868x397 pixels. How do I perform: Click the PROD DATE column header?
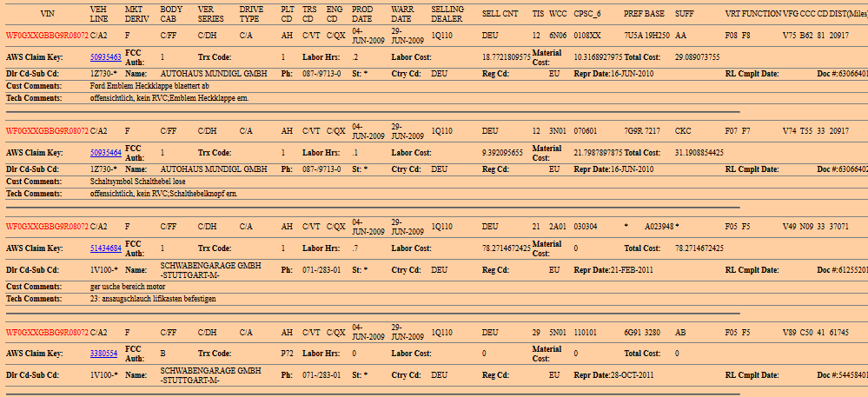click(x=362, y=13)
